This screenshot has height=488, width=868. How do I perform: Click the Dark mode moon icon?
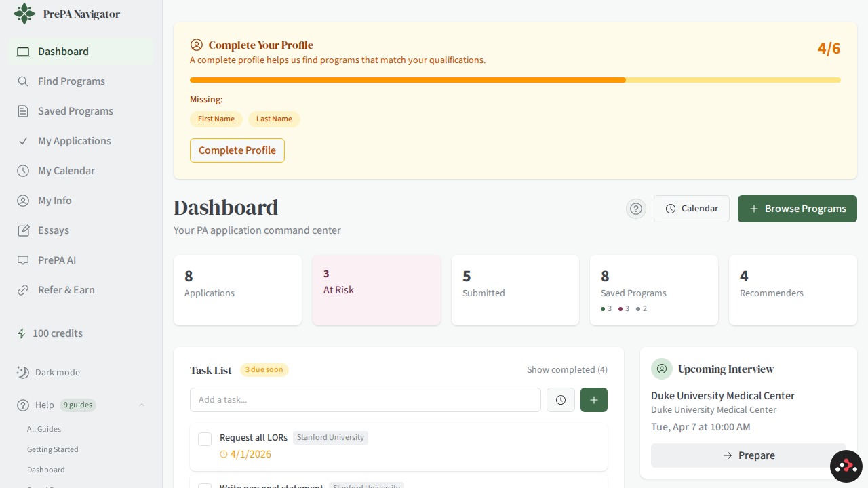point(23,372)
